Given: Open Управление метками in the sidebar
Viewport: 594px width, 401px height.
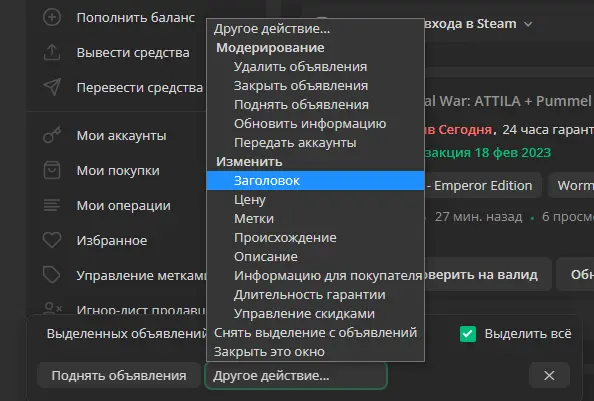Looking at the screenshot, I should (x=141, y=275).
